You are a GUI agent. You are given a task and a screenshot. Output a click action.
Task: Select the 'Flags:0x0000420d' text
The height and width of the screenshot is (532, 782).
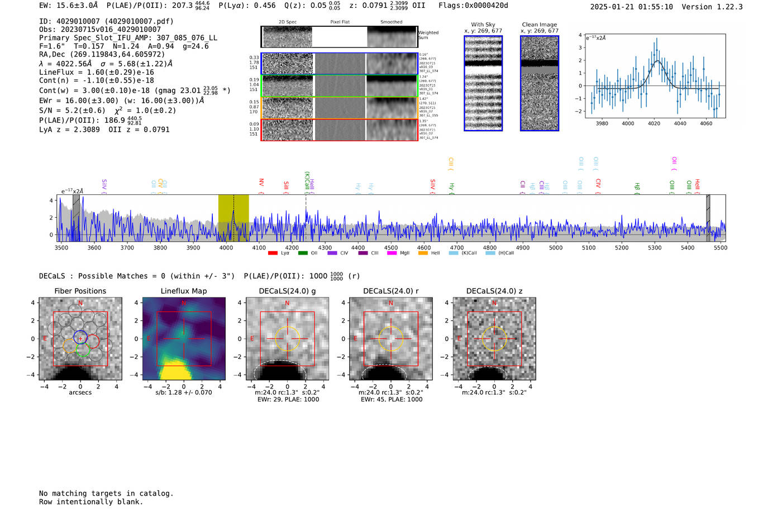(473, 6)
